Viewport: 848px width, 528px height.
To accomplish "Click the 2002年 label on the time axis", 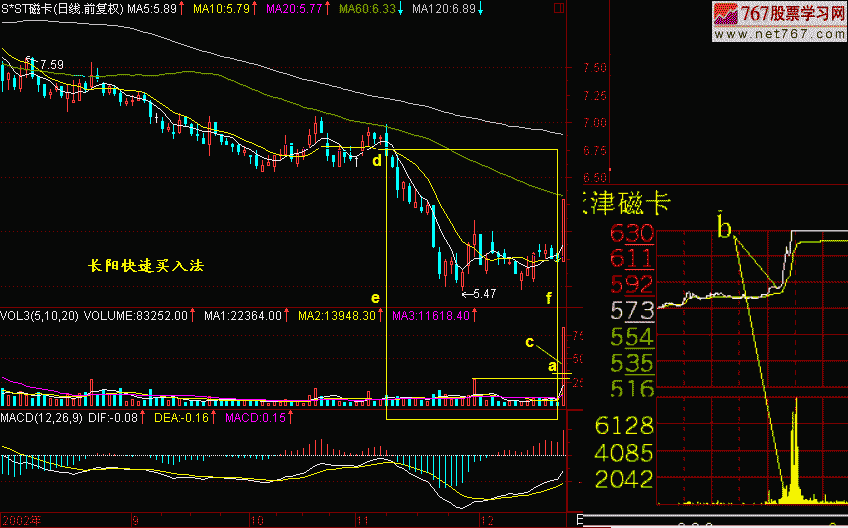I will (x=18, y=520).
